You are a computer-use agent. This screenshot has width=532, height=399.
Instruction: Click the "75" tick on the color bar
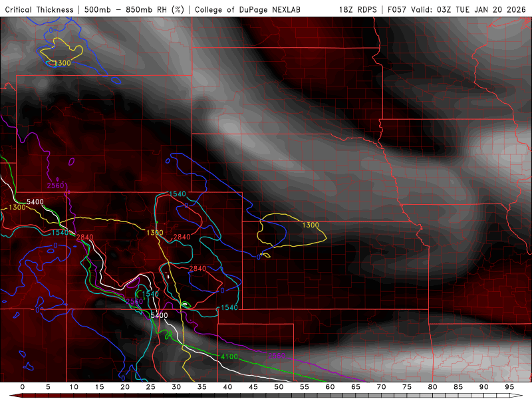point(407,387)
